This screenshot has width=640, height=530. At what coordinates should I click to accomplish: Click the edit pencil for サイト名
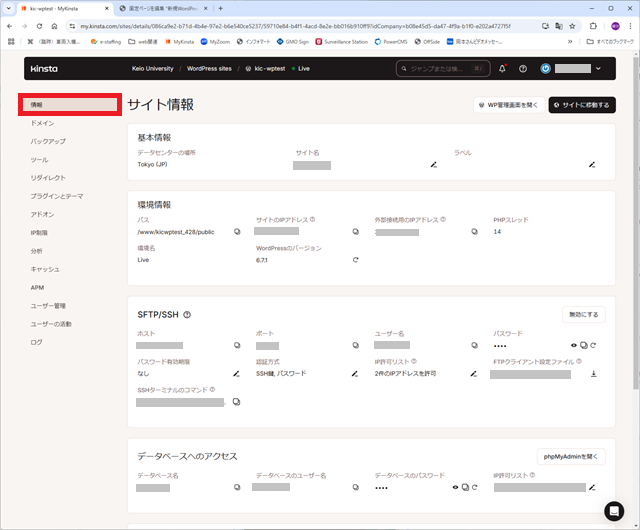pyautogui.click(x=434, y=164)
